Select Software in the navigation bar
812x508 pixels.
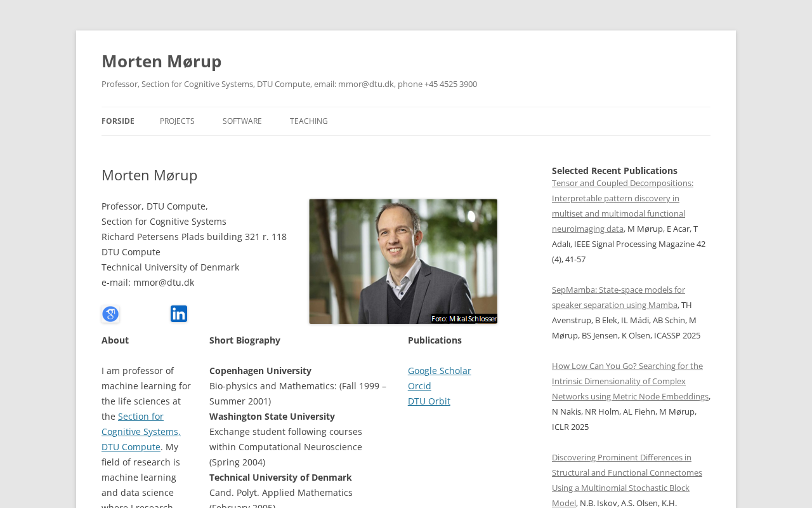[242, 121]
